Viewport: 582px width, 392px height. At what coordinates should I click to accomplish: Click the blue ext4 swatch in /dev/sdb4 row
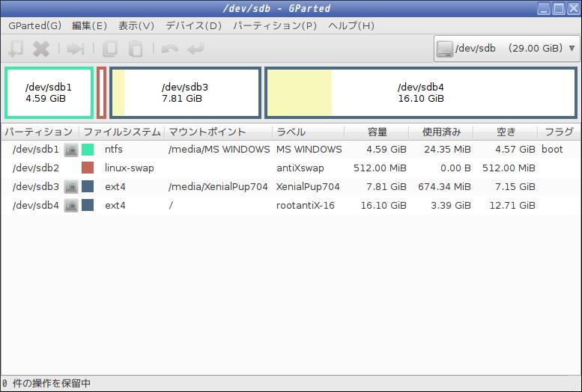pyautogui.click(x=88, y=205)
